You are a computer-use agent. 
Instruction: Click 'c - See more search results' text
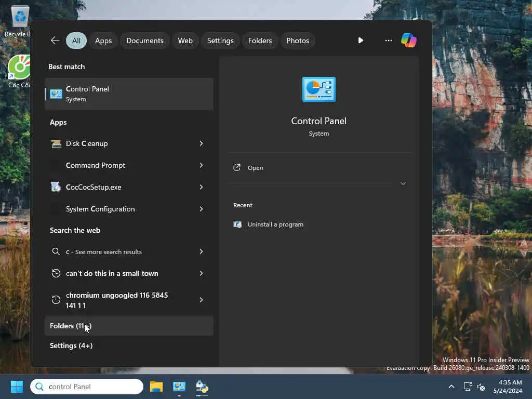tap(104, 252)
